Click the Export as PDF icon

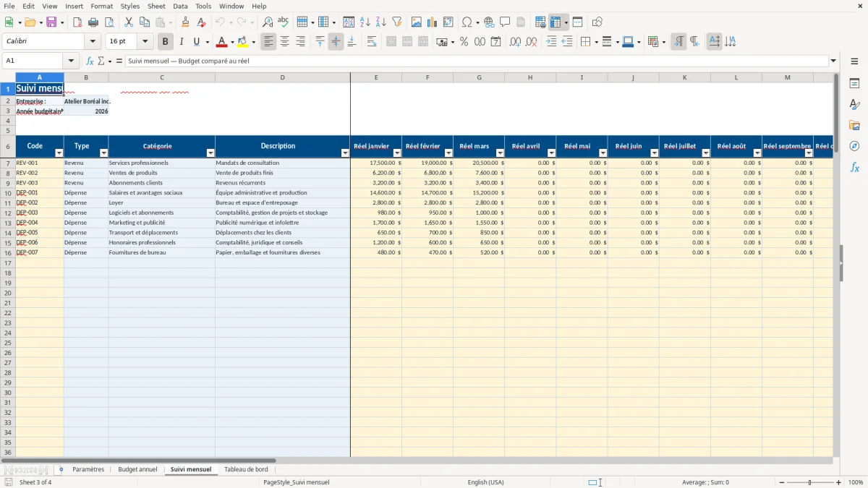click(77, 22)
